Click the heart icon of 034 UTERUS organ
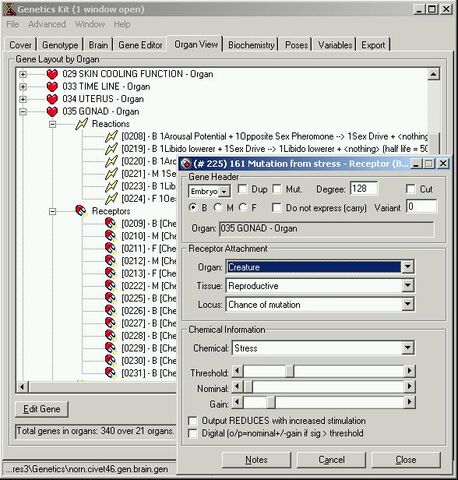The width and height of the screenshot is (458, 480). [52, 99]
